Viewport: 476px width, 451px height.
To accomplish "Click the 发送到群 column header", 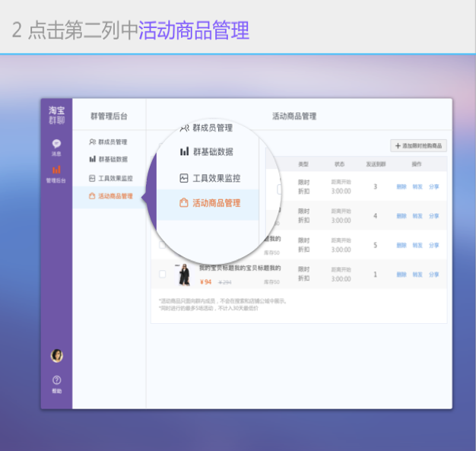I will coord(376,164).
